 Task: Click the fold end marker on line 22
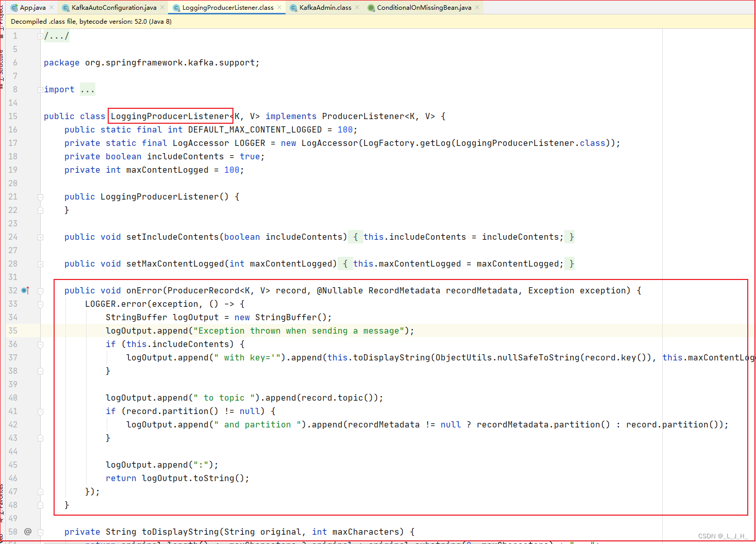coord(40,210)
